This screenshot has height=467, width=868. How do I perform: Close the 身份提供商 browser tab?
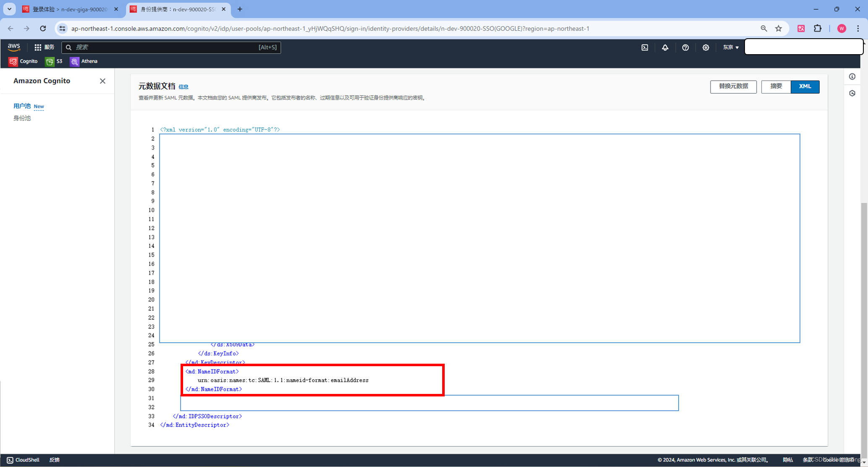click(223, 9)
